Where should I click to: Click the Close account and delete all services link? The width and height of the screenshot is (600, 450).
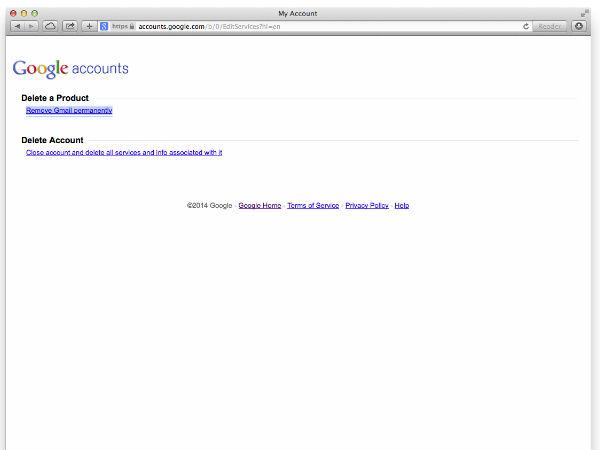click(x=124, y=153)
